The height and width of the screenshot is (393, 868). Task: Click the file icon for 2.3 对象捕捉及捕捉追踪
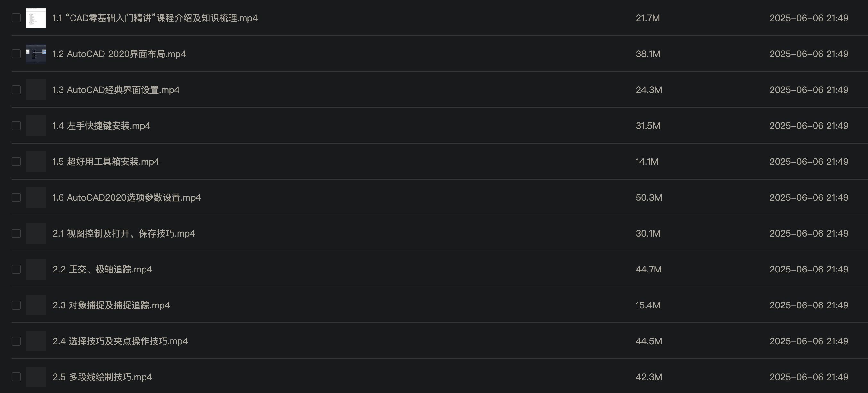(36, 305)
